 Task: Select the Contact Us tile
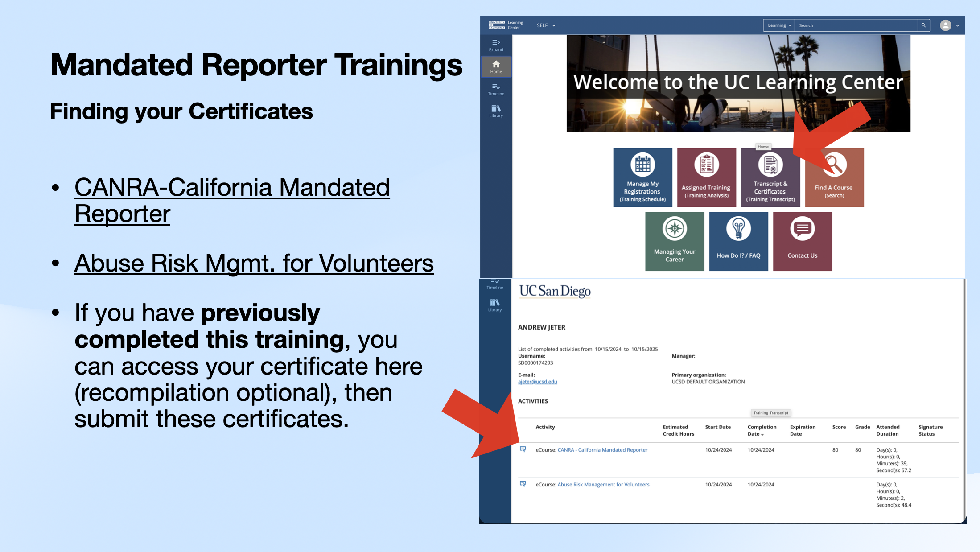point(802,241)
